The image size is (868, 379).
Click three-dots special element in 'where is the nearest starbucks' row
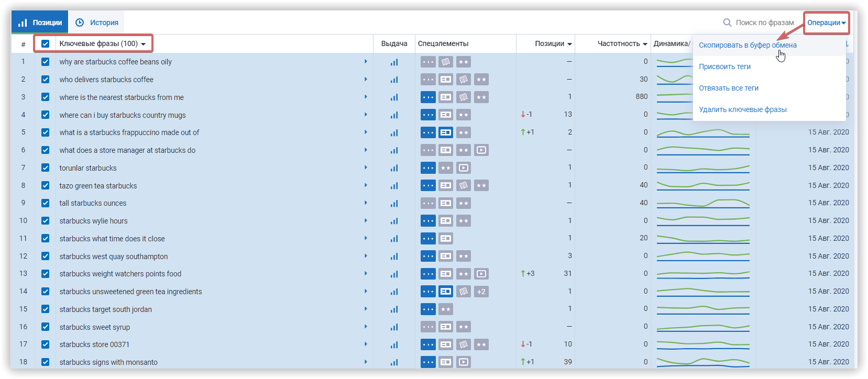[x=428, y=97]
